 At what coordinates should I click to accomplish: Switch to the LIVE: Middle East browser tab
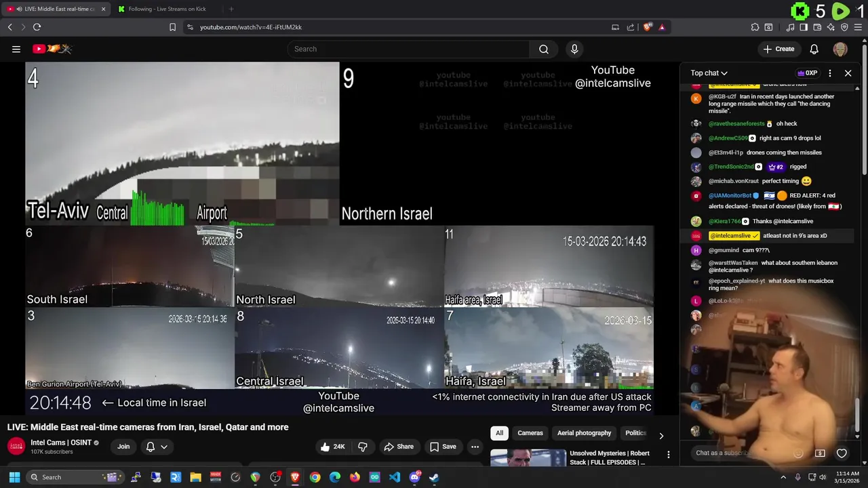pos(56,9)
